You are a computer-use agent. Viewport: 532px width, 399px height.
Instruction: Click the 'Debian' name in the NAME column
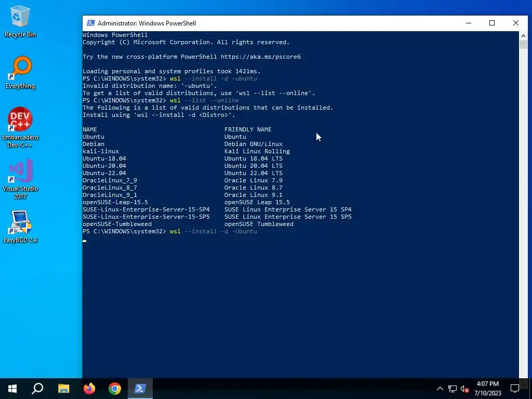point(94,144)
